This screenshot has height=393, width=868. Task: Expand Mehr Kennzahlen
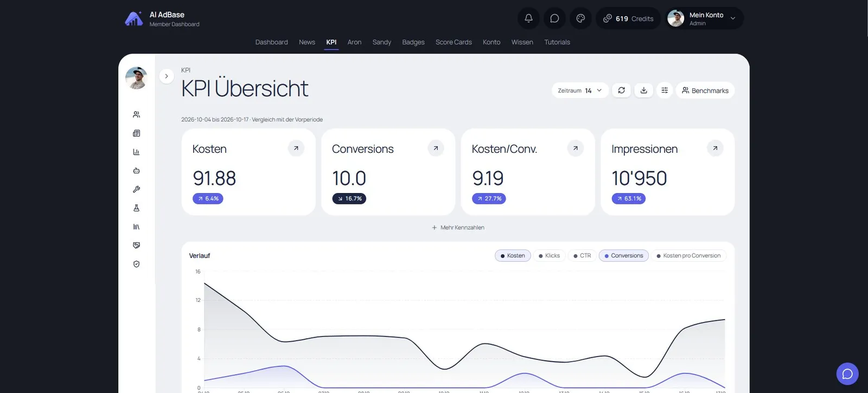458,228
